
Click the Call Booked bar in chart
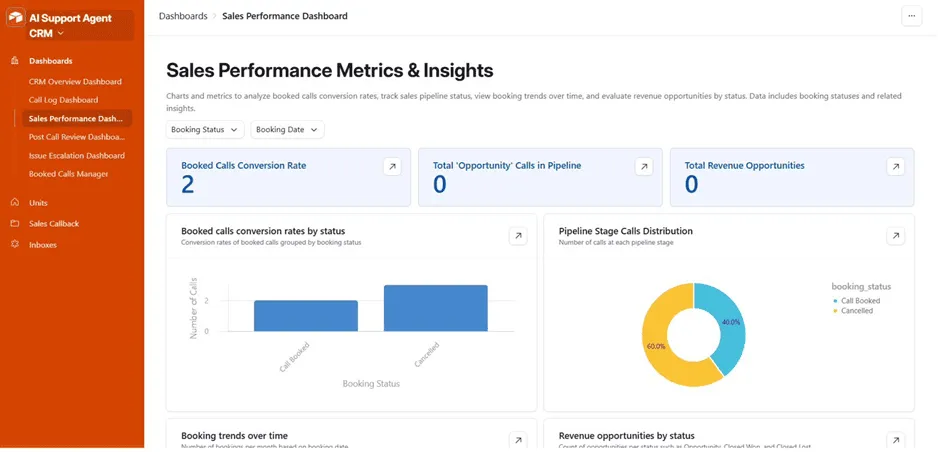tap(306, 316)
